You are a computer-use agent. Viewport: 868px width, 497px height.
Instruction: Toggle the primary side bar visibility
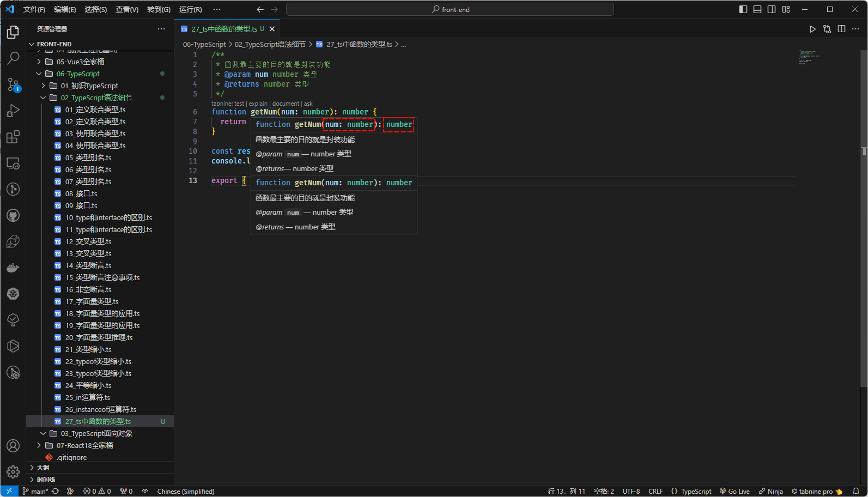tap(743, 9)
